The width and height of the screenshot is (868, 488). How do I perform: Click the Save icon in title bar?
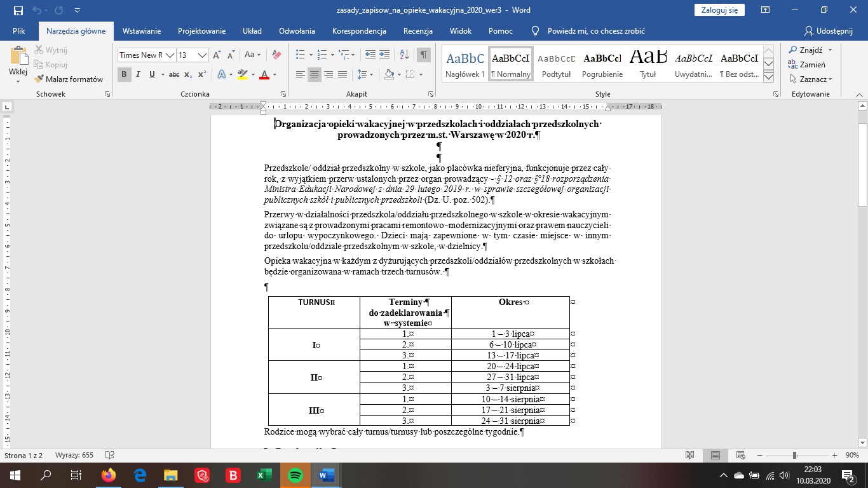click(18, 10)
